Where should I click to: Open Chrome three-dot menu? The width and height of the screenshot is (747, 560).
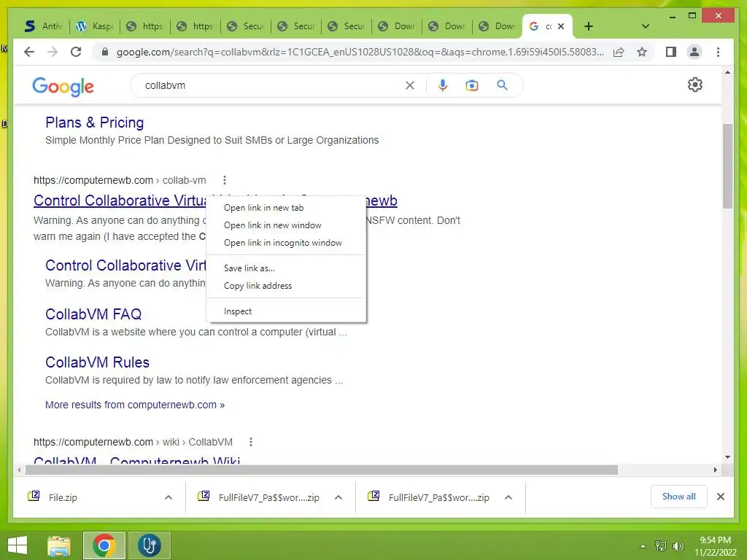click(x=718, y=52)
